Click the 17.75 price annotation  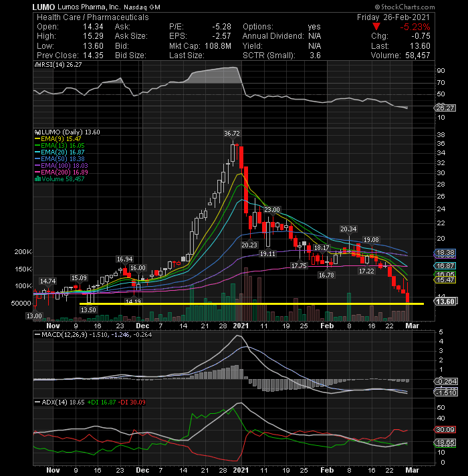pyautogui.click(x=299, y=266)
